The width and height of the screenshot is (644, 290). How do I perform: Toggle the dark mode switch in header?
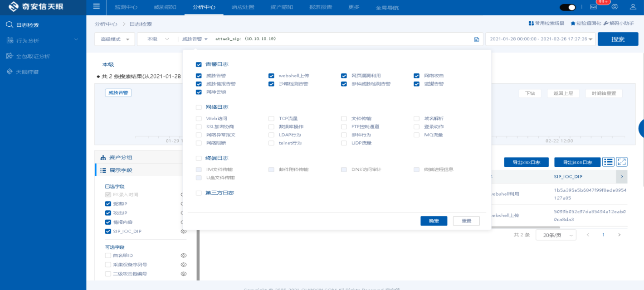567,7
